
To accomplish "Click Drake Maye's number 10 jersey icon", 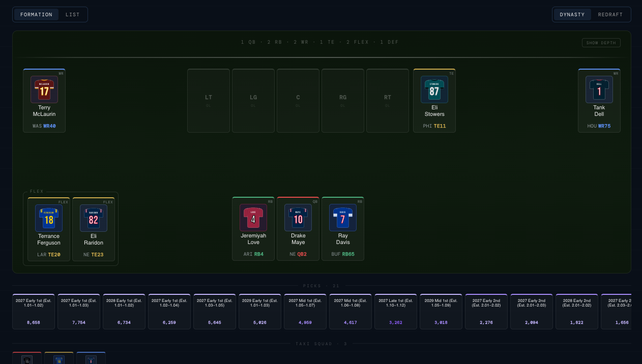I will tap(298, 218).
